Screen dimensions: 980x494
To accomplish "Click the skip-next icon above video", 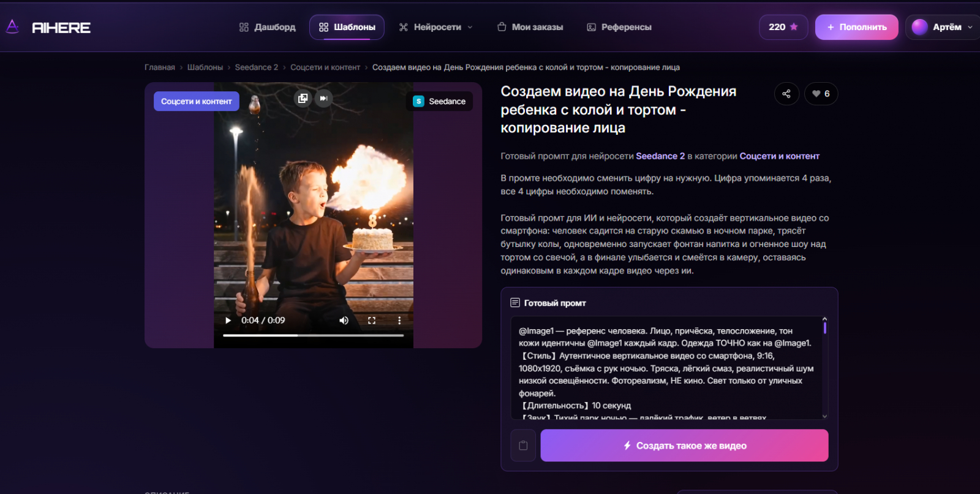I will point(323,98).
